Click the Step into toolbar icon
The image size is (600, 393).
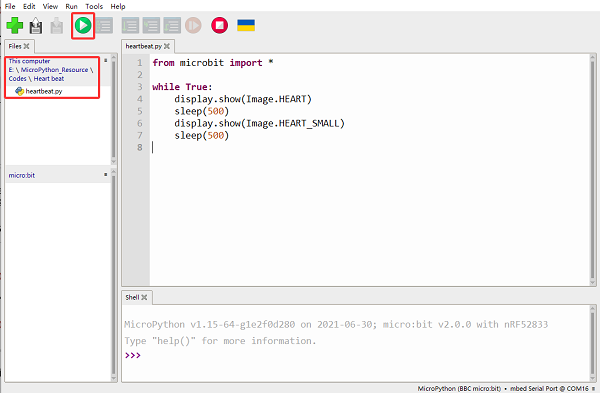coord(151,26)
